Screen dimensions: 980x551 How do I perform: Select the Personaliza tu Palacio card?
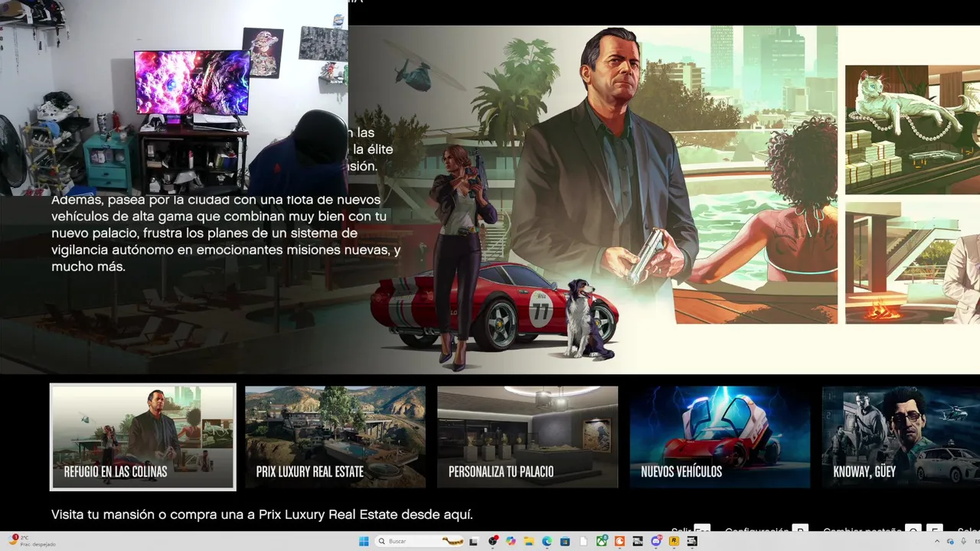(x=528, y=436)
